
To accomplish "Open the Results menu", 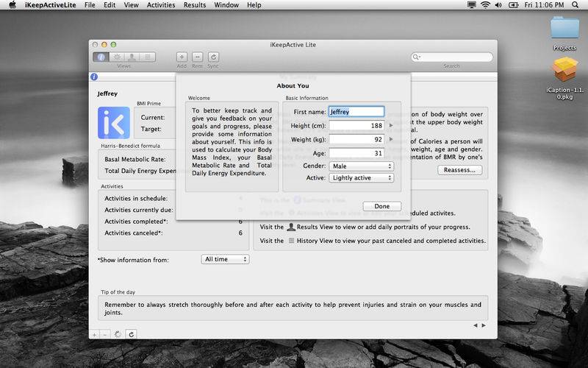I will pyautogui.click(x=195, y=5).
